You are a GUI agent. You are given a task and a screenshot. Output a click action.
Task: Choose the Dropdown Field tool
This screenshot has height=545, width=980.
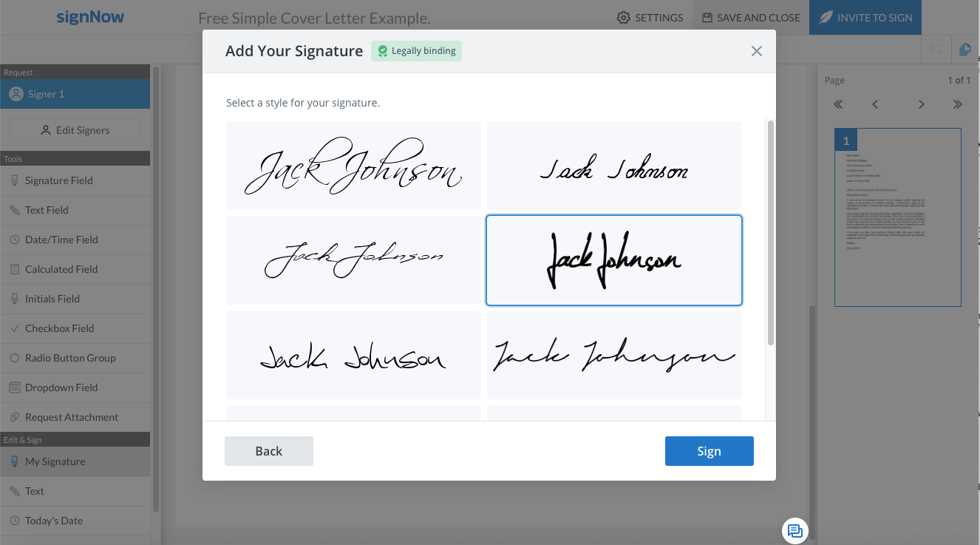(x=75, y=387)
